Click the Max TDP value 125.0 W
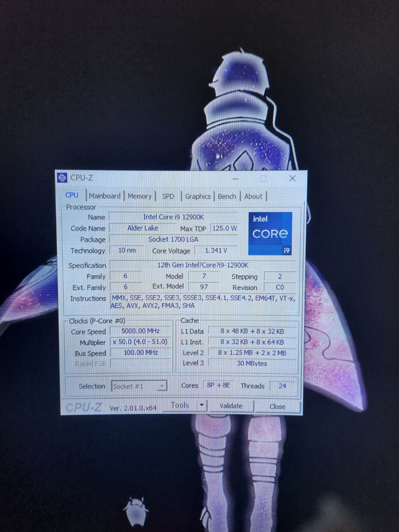 click(x=224, y=228)
